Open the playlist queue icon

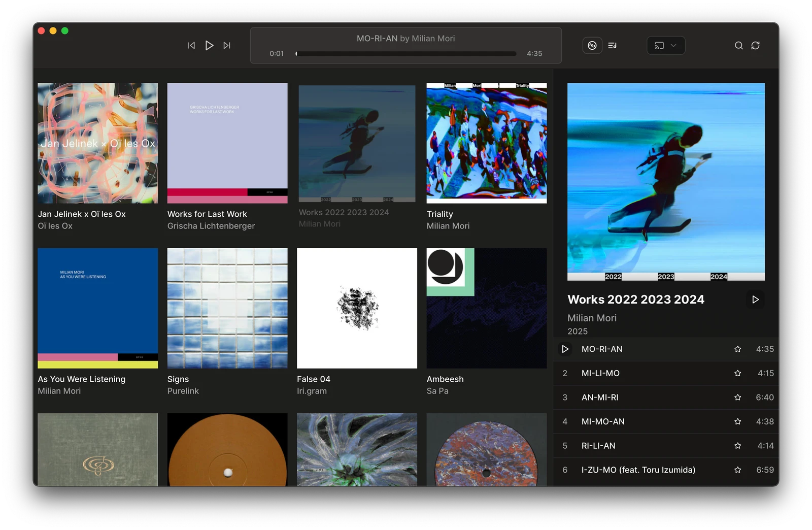click(x=613, y=46)
